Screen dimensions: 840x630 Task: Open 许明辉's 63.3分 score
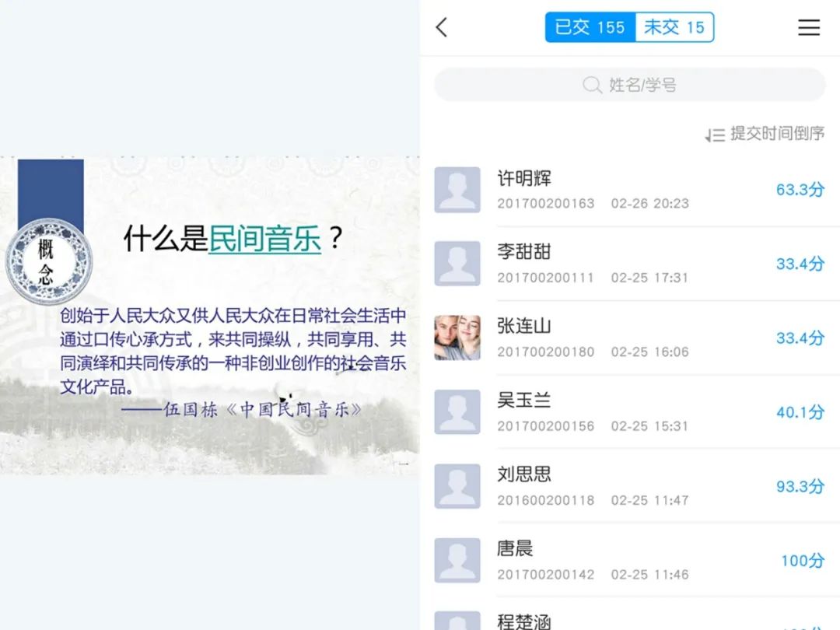point(800,189)
